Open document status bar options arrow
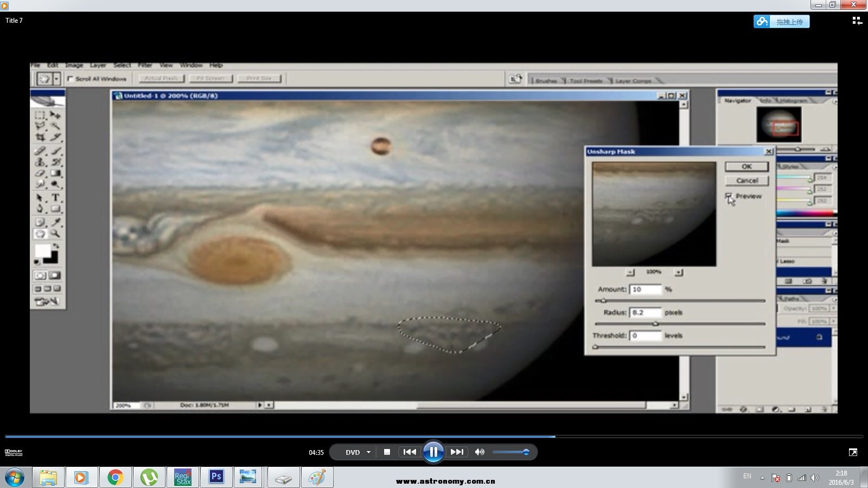This screenshot has height=488, width=868. [259, 405]
